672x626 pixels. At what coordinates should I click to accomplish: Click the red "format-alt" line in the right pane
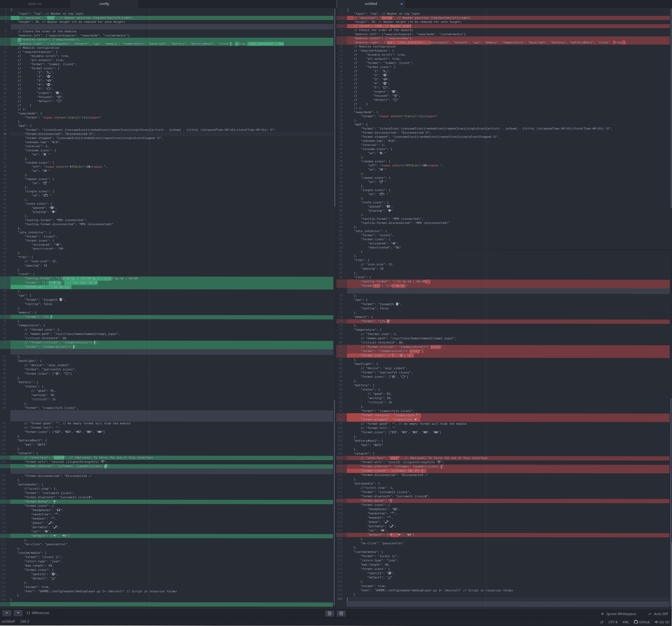[x=508, y=286]
